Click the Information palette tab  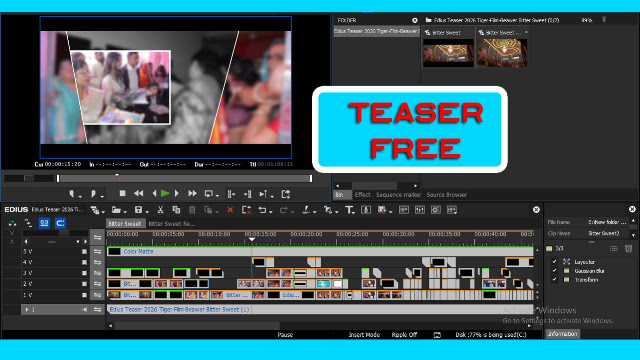(x=562, y=334)
